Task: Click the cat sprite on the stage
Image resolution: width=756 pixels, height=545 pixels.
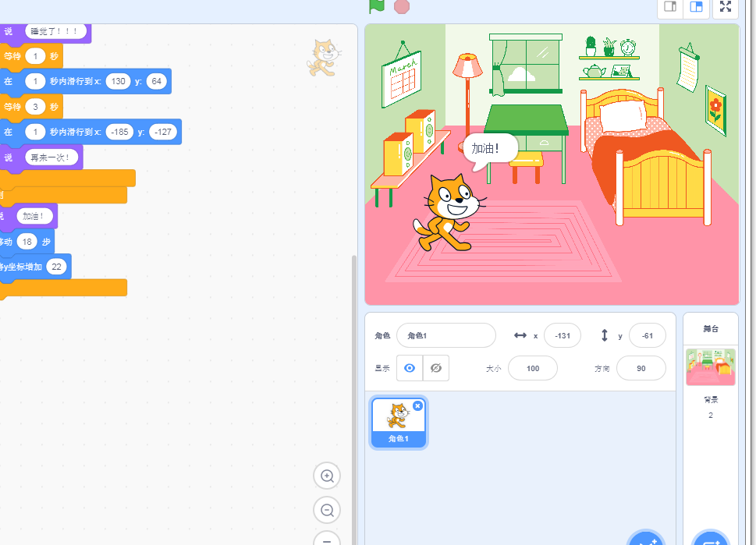Action: 449,212
